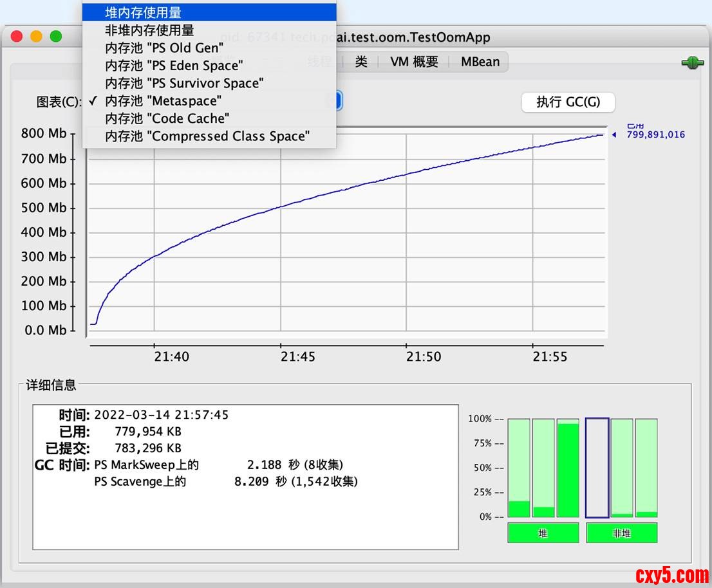Click the middle non-heap memory pool bar

coord(621,468)
